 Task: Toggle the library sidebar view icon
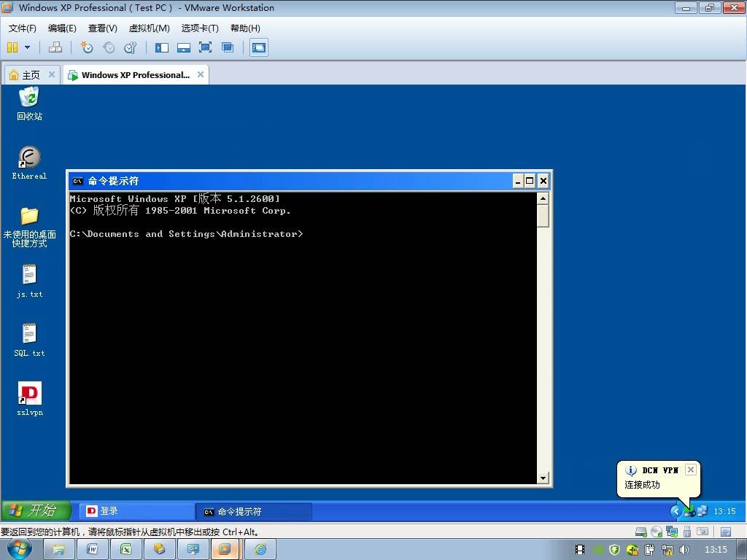[162, 47]
